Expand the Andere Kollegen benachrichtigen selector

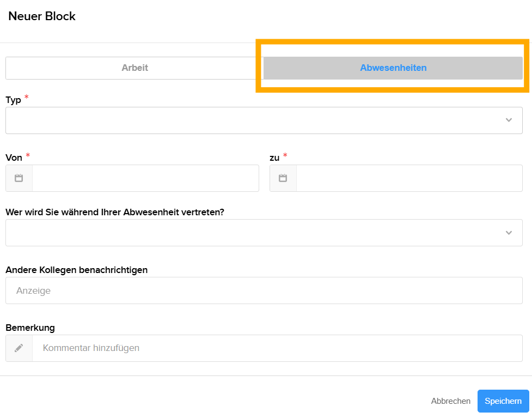tap(264, 290)
